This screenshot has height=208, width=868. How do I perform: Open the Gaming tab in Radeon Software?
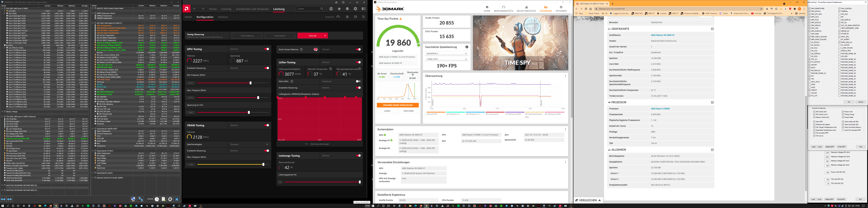coord(226,9)
